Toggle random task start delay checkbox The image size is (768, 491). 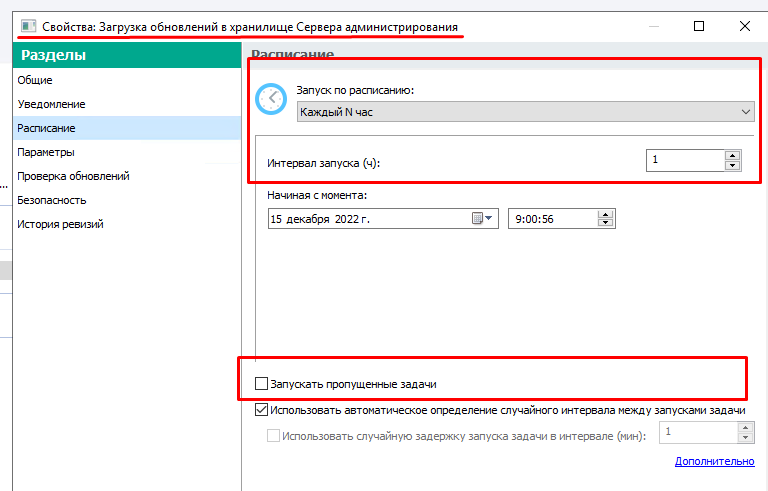pos(273,436)
